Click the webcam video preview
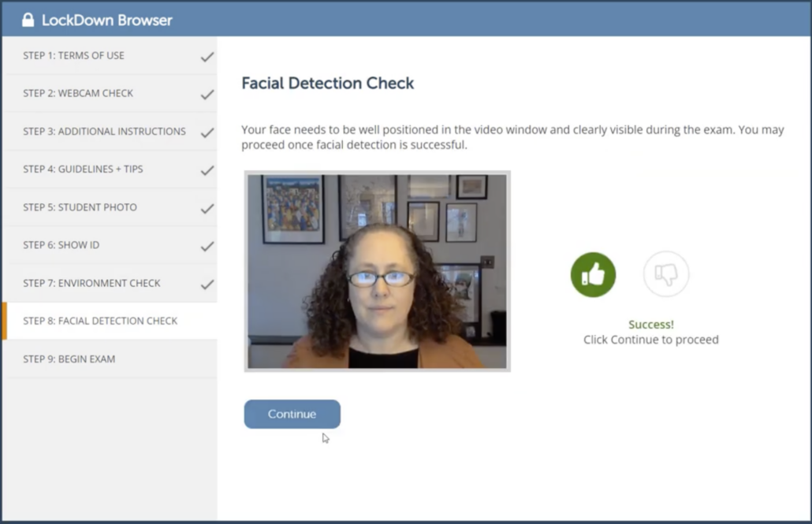Viewport: 812px width, 524px height. [377, 271]
